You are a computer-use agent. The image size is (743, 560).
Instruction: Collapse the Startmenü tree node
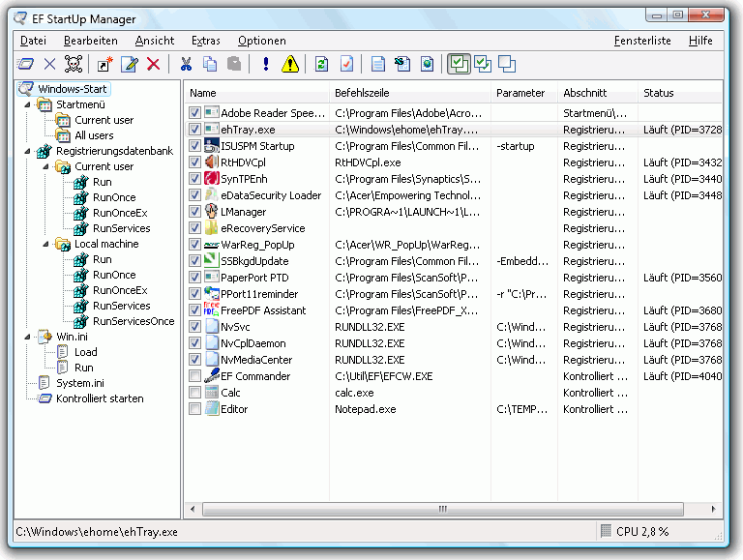[x=27, y=105]
